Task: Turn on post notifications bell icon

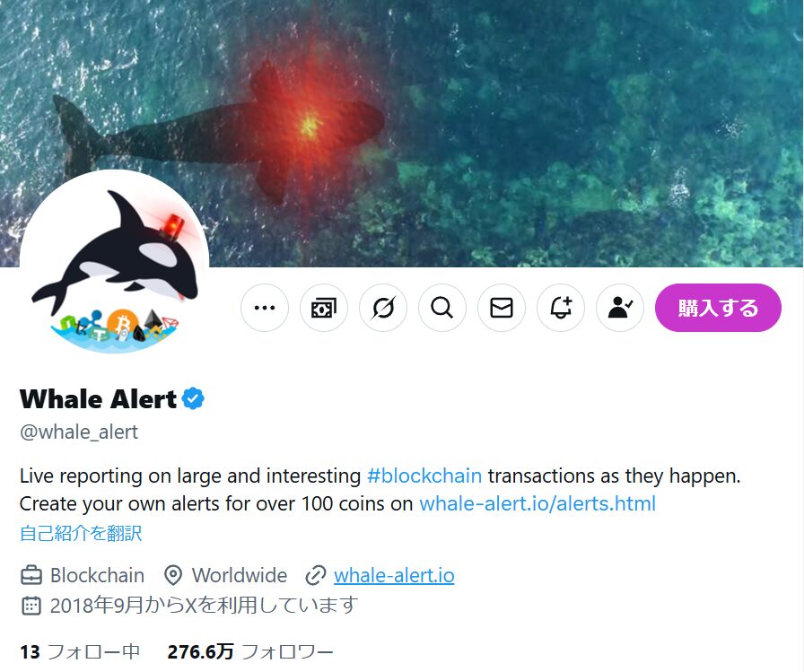Action: pos(561,308)
